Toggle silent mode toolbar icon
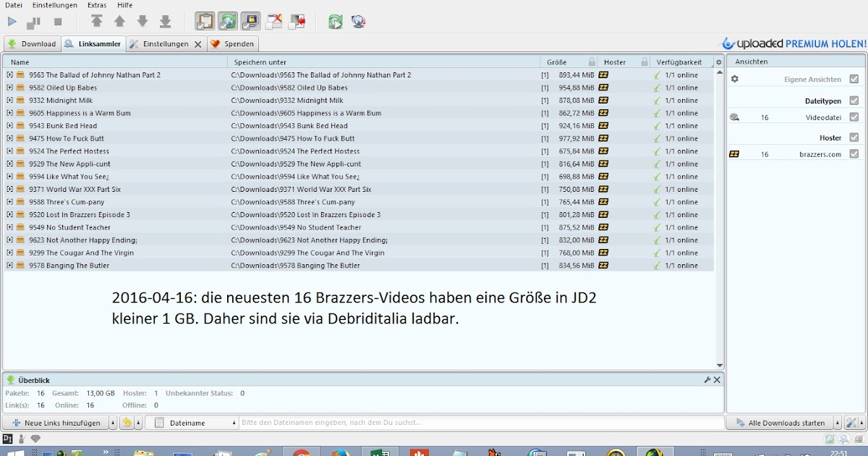The width and height of the screenshot is (868, 456). point(273,22)
